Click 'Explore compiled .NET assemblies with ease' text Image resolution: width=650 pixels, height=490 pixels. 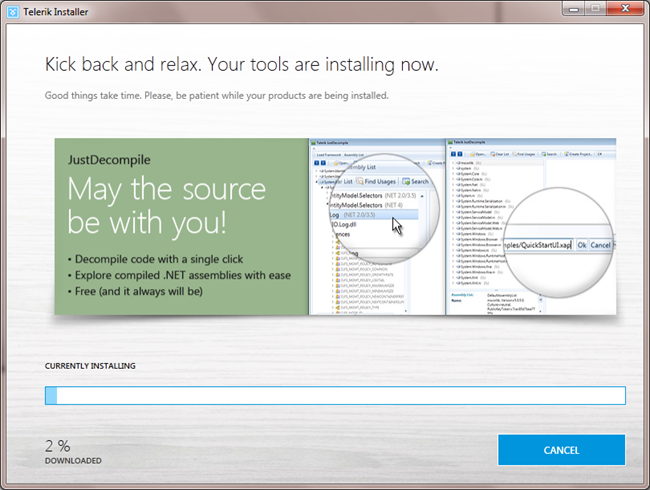tap(183, 276)
